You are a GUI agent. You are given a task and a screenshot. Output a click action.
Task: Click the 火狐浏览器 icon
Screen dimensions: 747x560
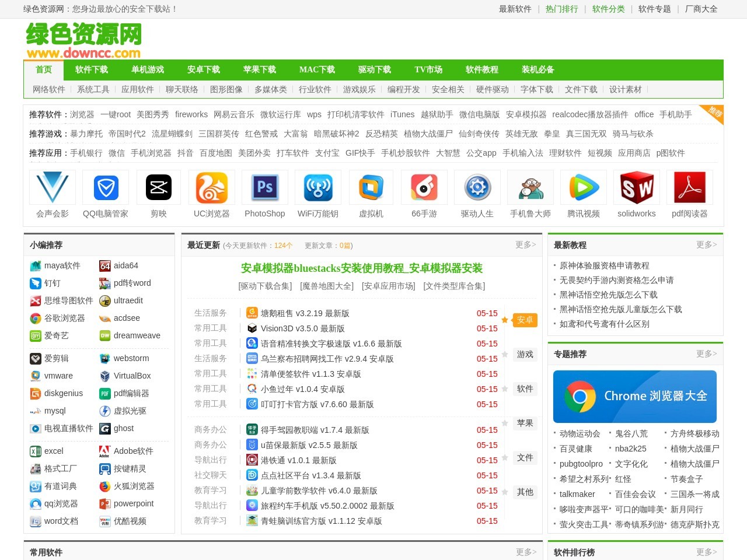pos(105,487)
